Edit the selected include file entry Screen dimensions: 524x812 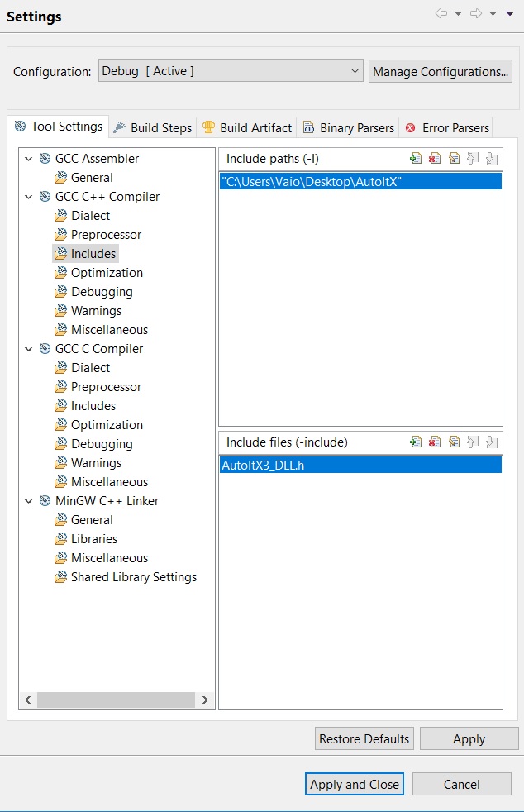click(454, 442)
